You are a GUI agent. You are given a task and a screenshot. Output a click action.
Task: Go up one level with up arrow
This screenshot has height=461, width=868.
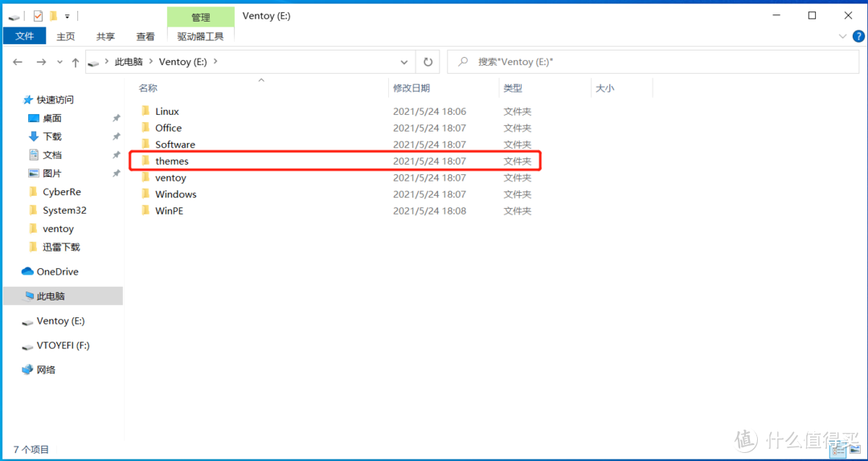pyautogui.click(x=76, y=62)
